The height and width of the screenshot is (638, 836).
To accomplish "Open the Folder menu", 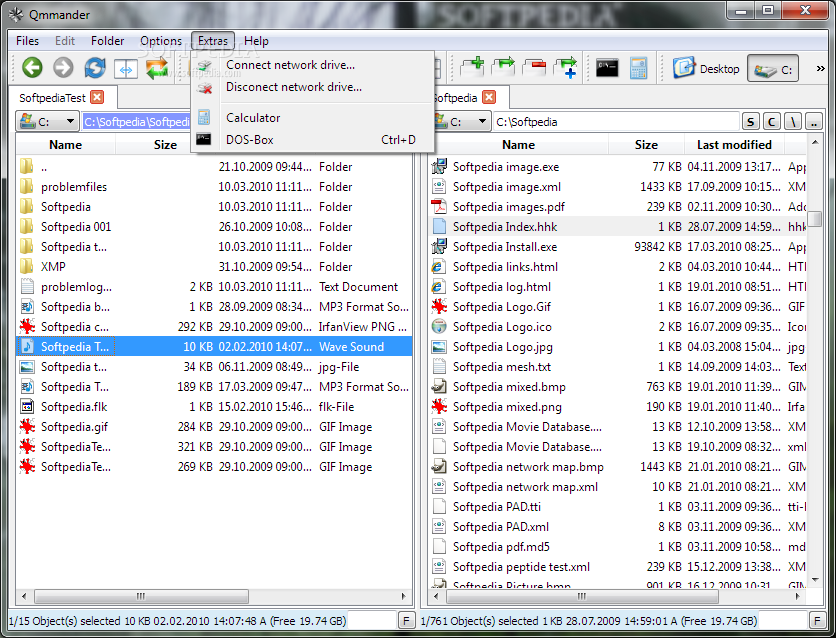I will [x=107, y=41].
